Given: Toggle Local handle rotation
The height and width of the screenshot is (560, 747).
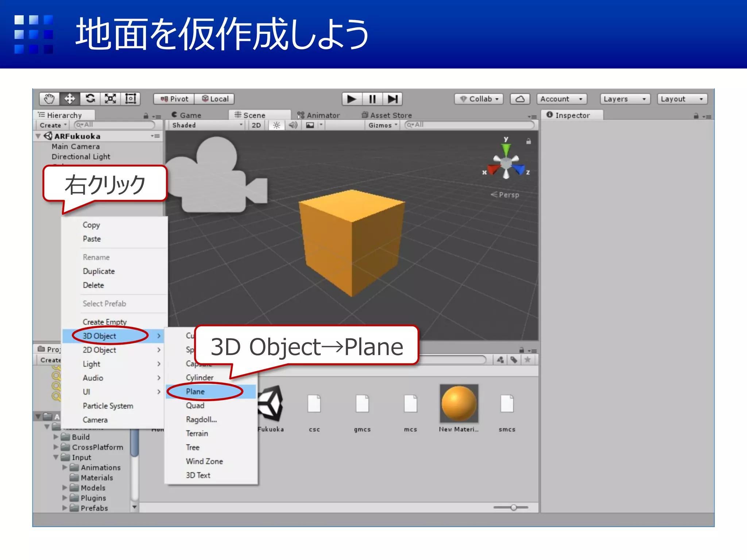Looking at the screenshot, I should point(214,99).
